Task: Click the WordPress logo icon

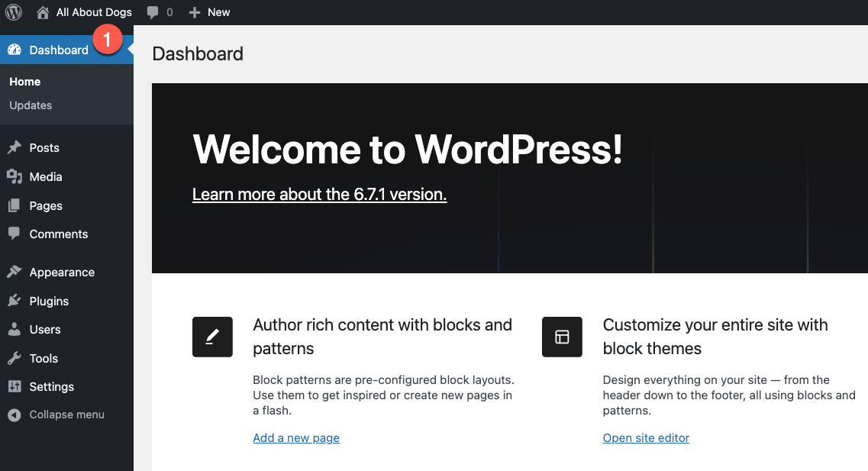Action: tap(13, 12)
